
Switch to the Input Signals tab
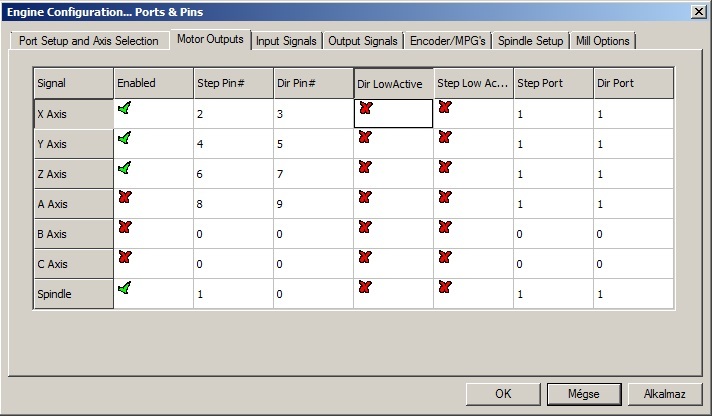[286, 41]
